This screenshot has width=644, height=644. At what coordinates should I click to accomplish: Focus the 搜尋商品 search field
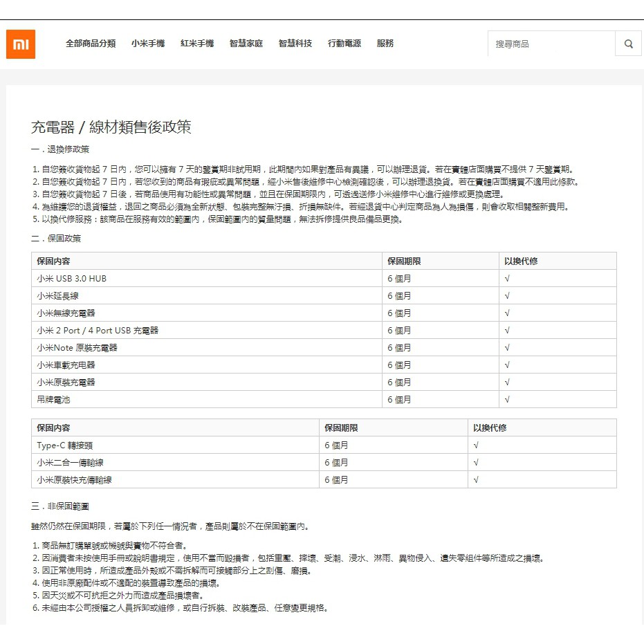[551, 44]
